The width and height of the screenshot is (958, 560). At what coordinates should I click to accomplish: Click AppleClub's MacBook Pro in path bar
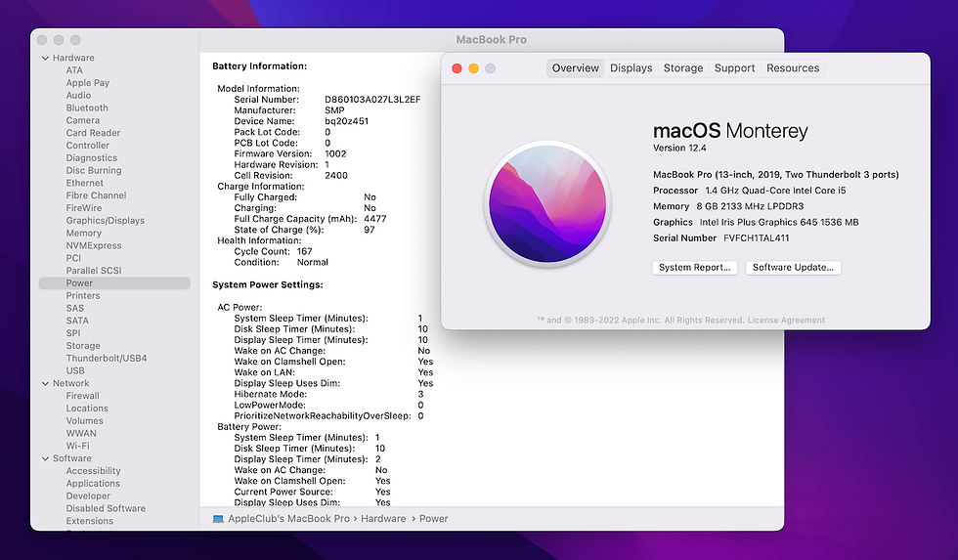(288, 519)
